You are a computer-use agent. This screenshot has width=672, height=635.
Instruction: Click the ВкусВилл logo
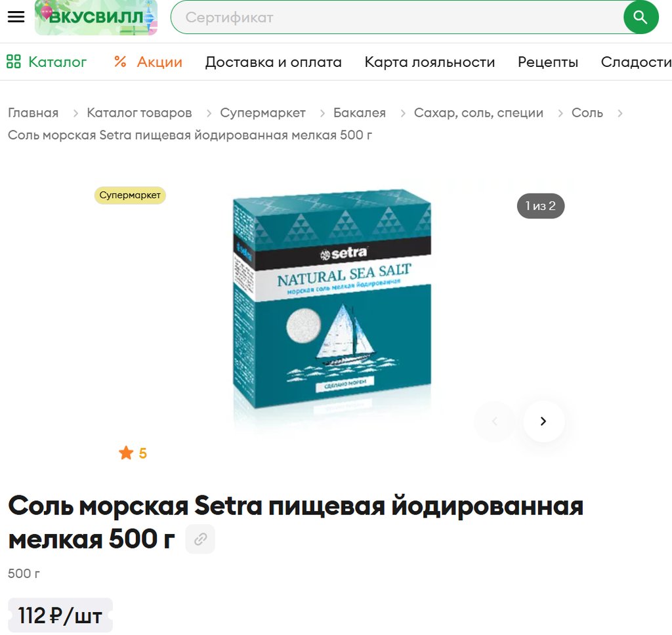[x=96, y=17]
